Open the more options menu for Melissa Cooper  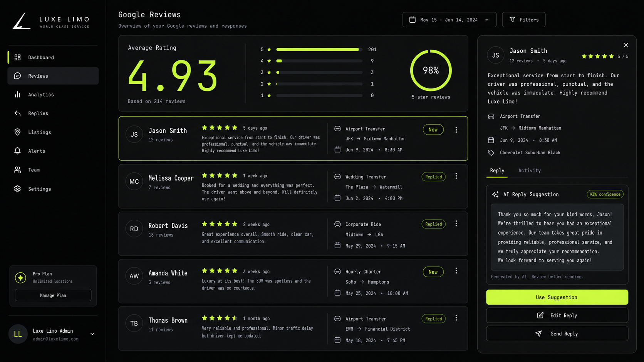pyautogui.click(x=456, y=176)
